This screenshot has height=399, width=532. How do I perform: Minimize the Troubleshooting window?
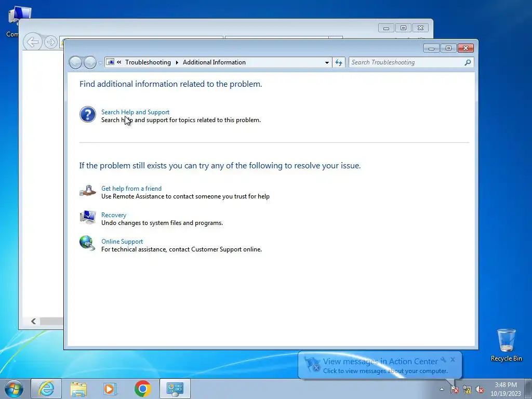point(431,48)
